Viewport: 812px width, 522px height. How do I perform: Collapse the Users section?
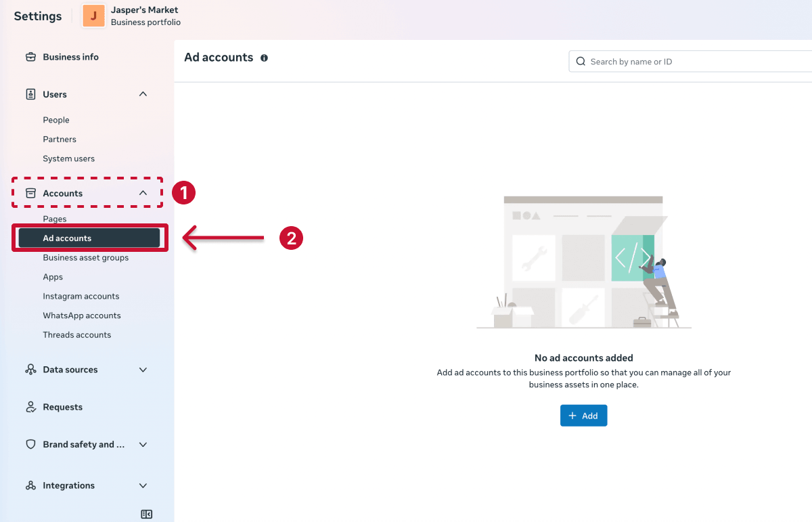click(x=143, y=94)
